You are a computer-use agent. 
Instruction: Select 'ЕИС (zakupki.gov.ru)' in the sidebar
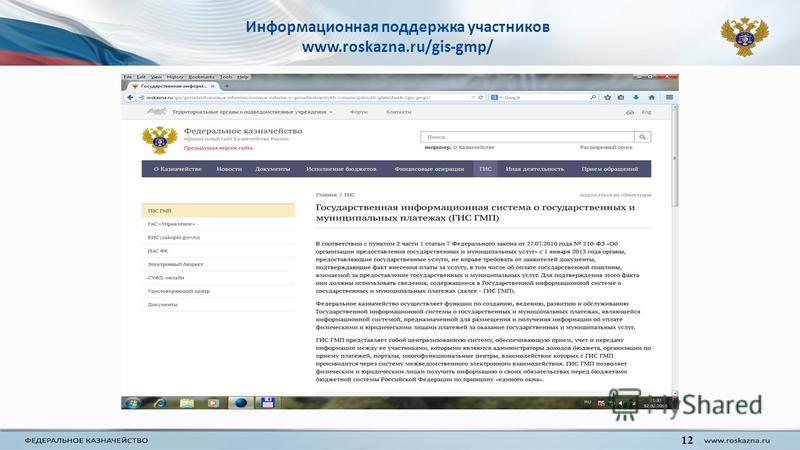tap(218, 237)
